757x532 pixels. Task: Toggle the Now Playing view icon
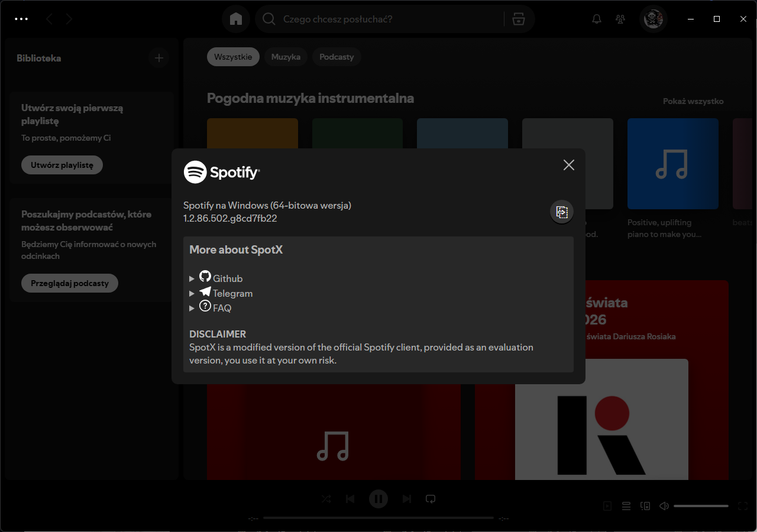click(607, 506)
